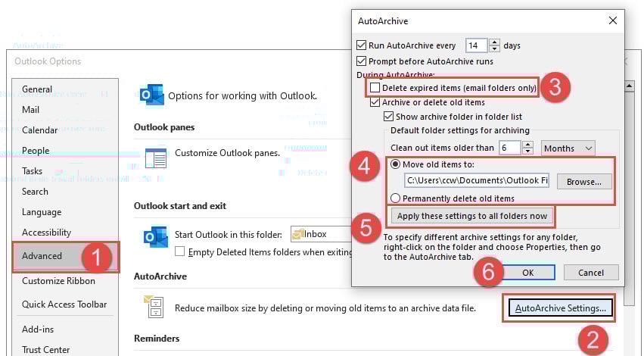644x356 pixels.
Task: Toggle Archive or delete old items checkbox
Action: (x=375, y=102)
